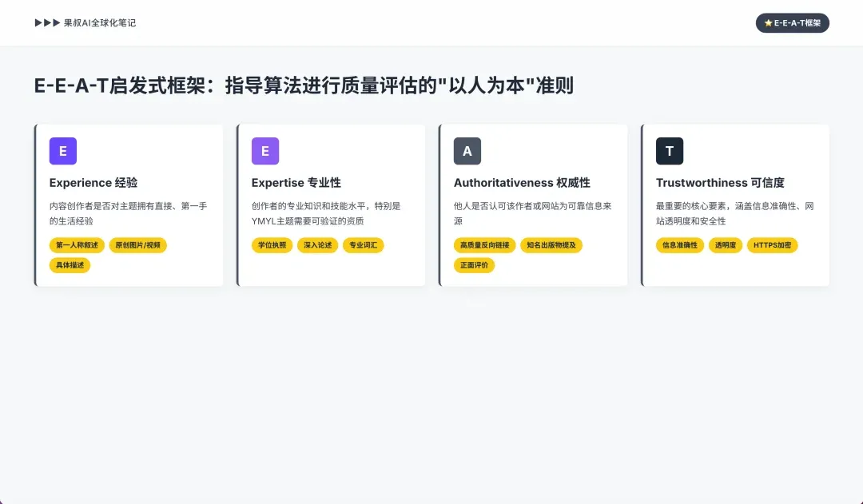Choose the 正面评价 tag
Image resolution: width=863 pixels, height=504 pixels.
click(475, 265)
